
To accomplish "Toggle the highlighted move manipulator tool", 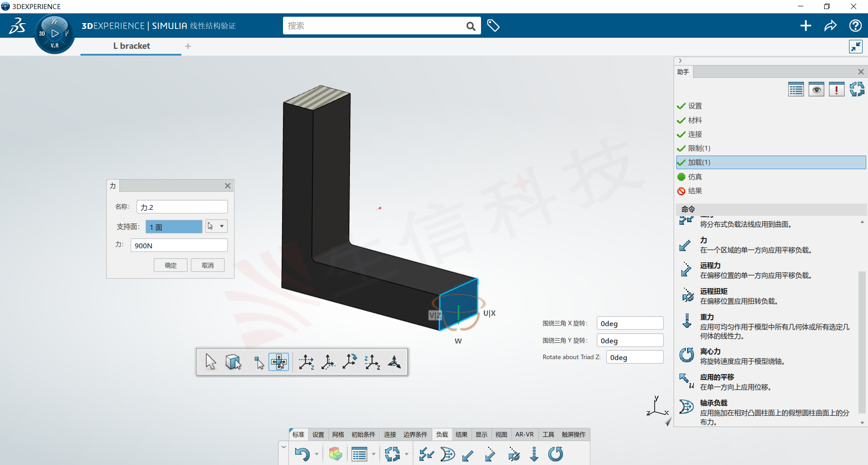I will pyautogui.click(x=278, y=362).
